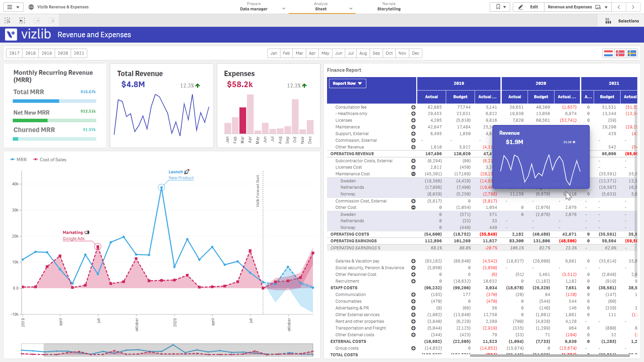Collapse the Maintenance Cost row

[413, 174]
